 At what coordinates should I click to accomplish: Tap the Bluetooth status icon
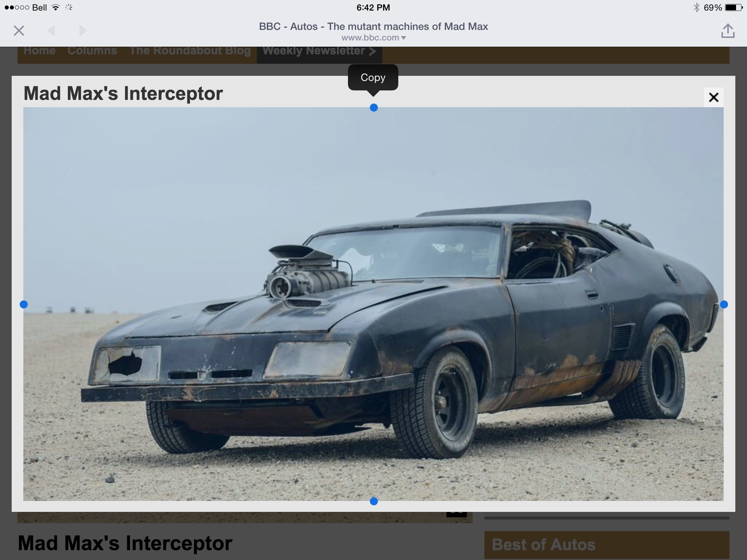pos(696,7)
